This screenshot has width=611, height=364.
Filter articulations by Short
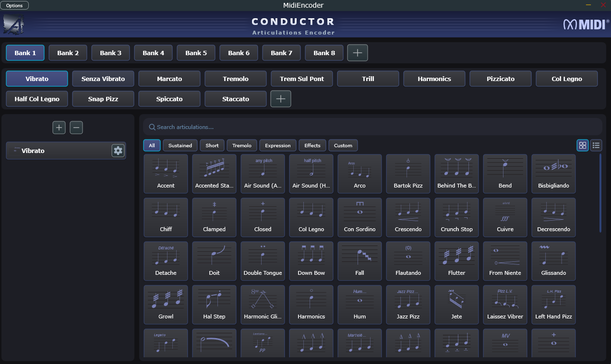click(212, 145)
